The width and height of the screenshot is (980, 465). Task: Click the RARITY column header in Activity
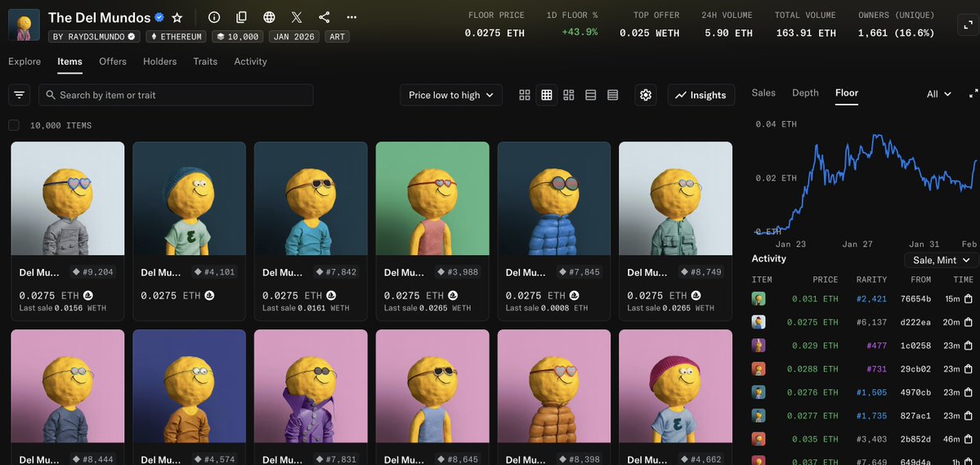point(871,279)
